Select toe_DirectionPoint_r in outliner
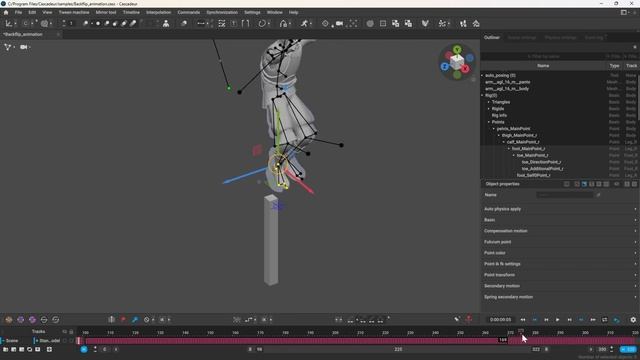Screen dimensions: 640x360 (541, 162)
